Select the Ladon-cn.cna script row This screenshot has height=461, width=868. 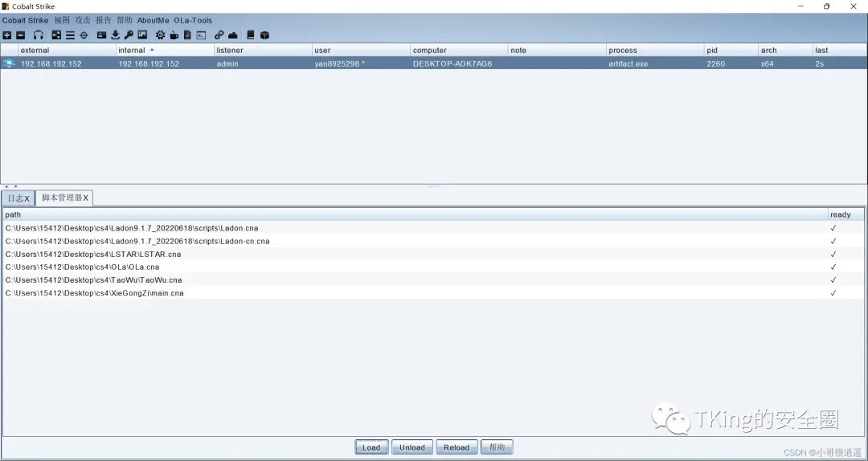(433, 241)
